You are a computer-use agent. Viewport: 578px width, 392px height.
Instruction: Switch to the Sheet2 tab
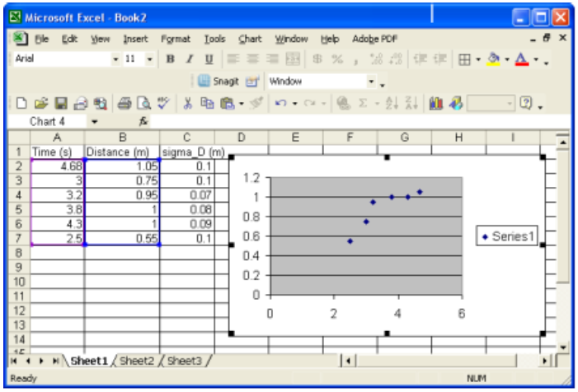tap(137, 360)
